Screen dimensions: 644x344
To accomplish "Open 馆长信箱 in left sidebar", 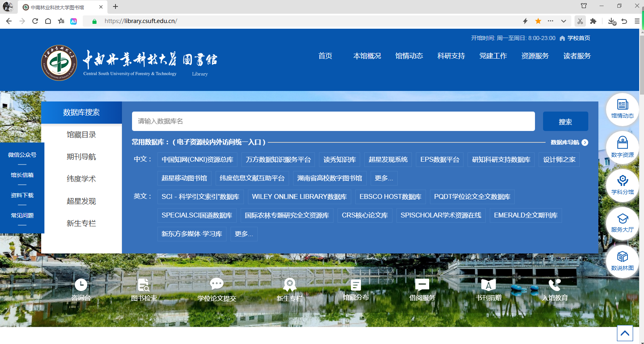I will 22,175.
